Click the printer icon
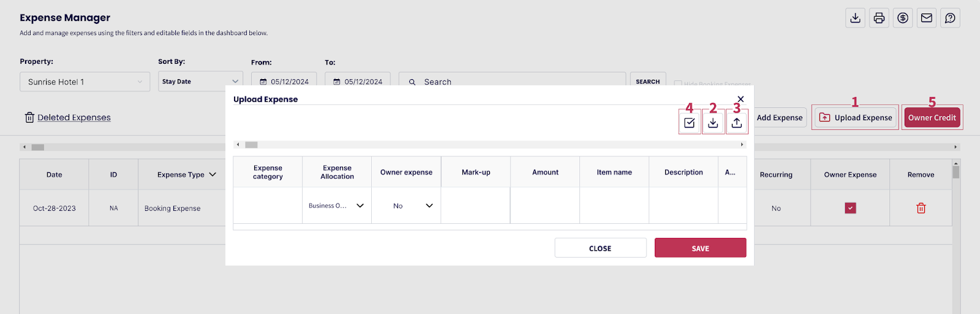The width and height of the screenshot is (980, 314). pyautogui.click(x=879, y=18)
